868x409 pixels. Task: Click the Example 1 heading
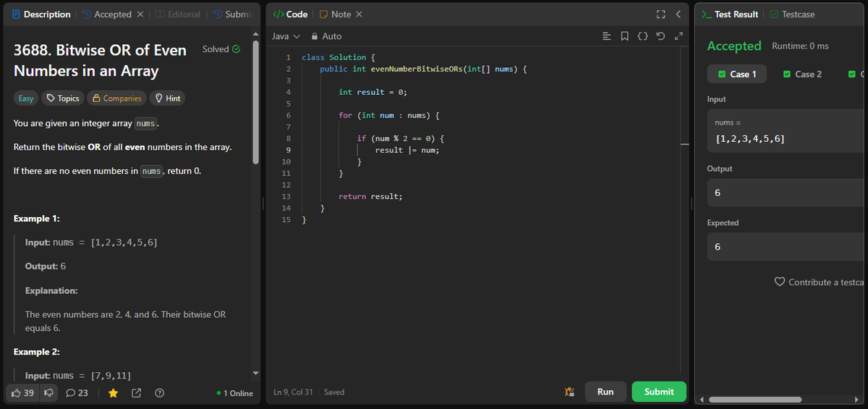click(36, 219)
